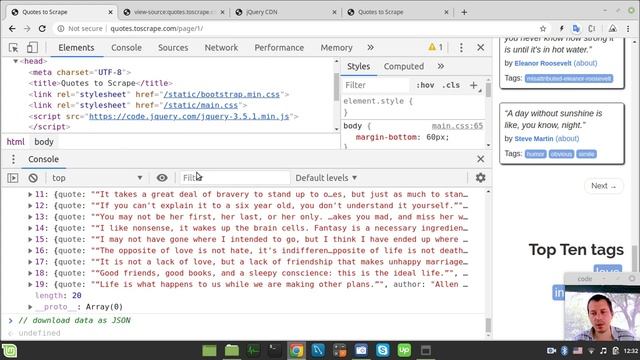
Task: Select html in the breadcrumb
Action: [x=16, y=142]
